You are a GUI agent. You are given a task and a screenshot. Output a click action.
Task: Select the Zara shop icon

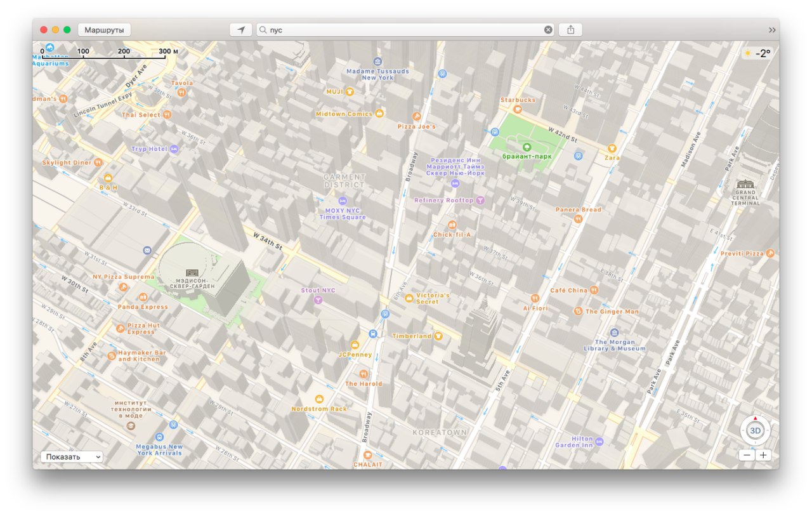[x=612, y=148]
